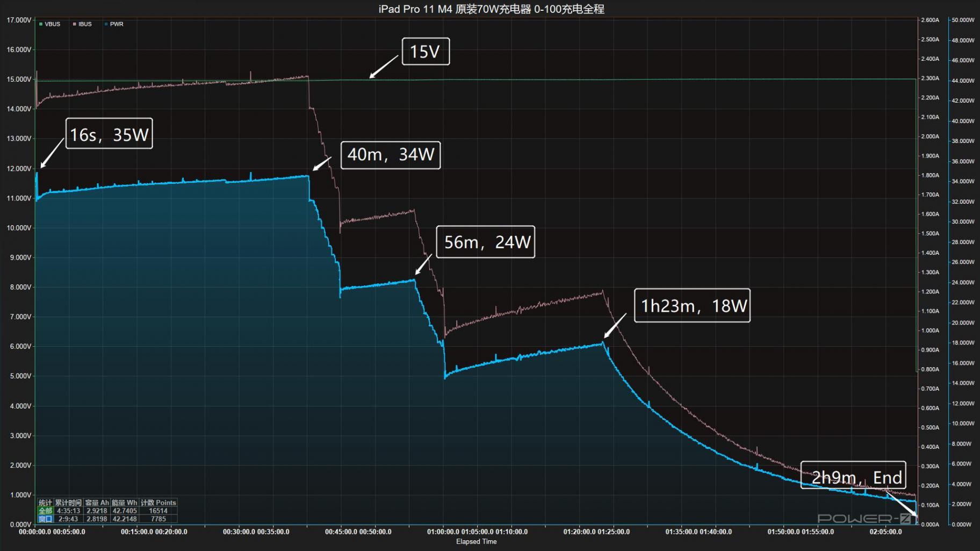Viewport: 980px width, 551px height.
Task: Click the arrow beside 1h23m, 18W label
Action: pyautogui.click(x=615, y=326)
